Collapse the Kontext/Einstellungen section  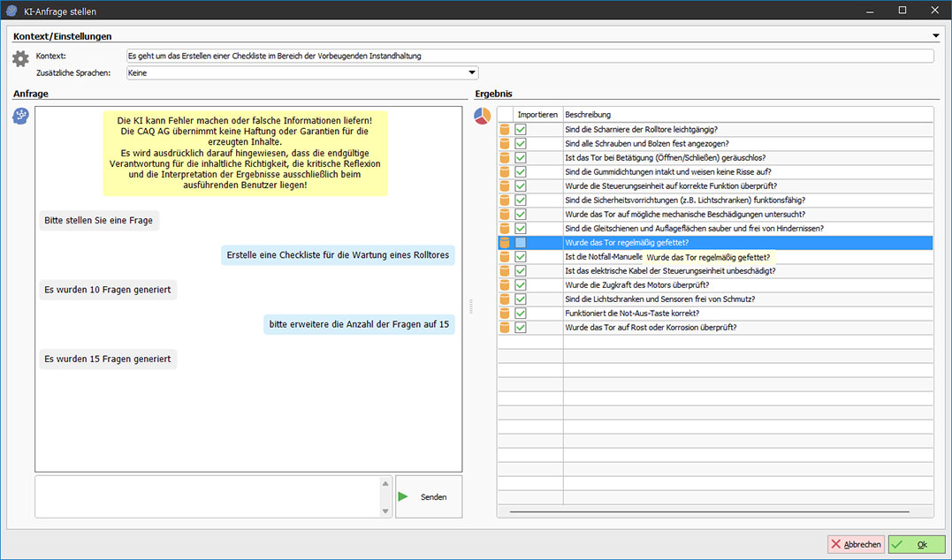point(935,36)
